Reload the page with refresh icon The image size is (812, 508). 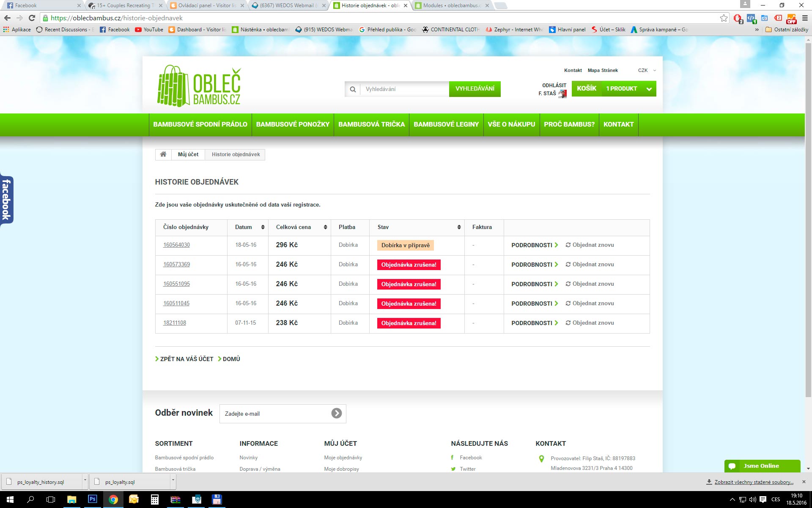click(32, 18)
